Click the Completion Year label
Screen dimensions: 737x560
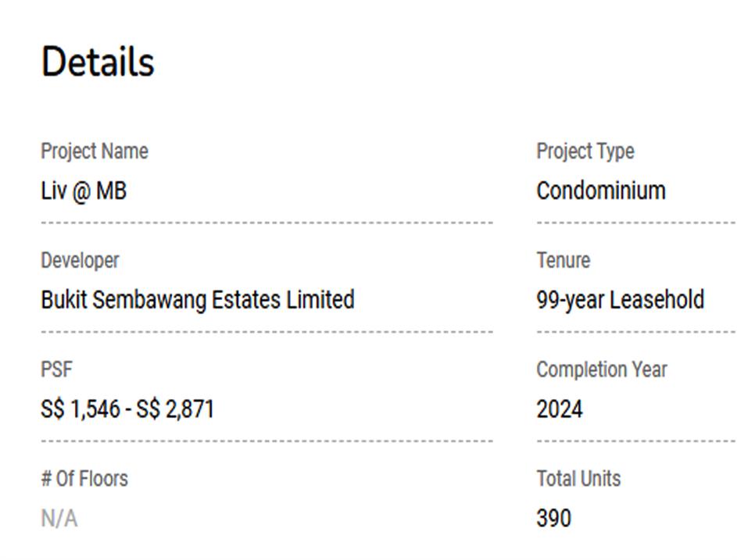[x=601, y=369]
